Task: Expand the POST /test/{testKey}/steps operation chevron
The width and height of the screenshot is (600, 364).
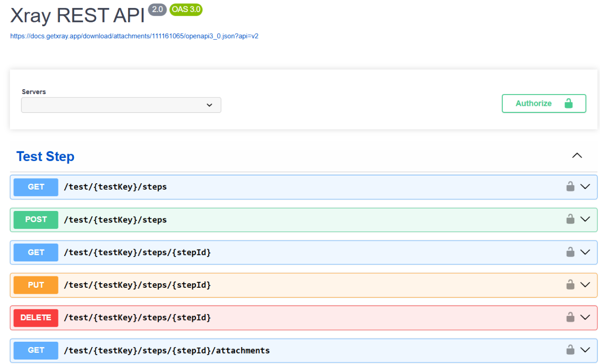Action: pos(585,219)
